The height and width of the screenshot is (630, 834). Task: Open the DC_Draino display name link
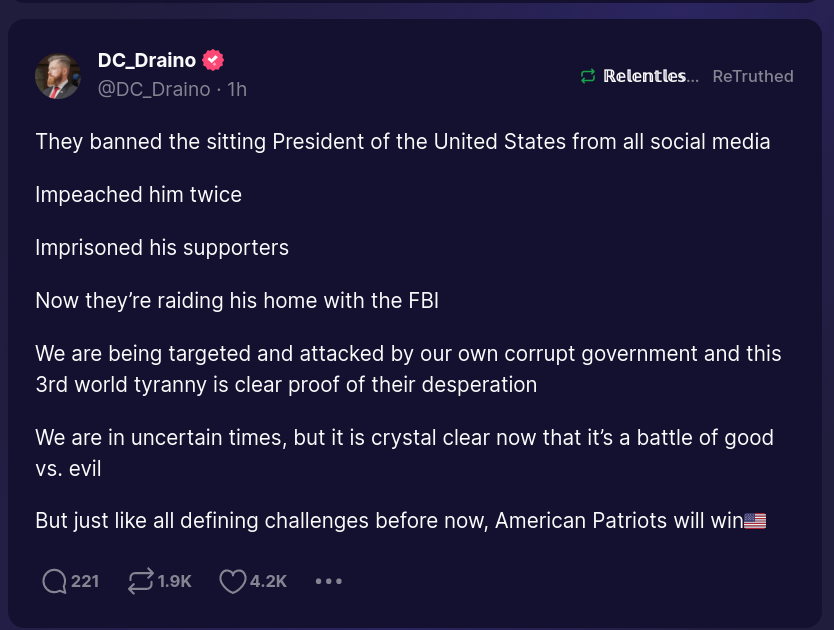146,60
